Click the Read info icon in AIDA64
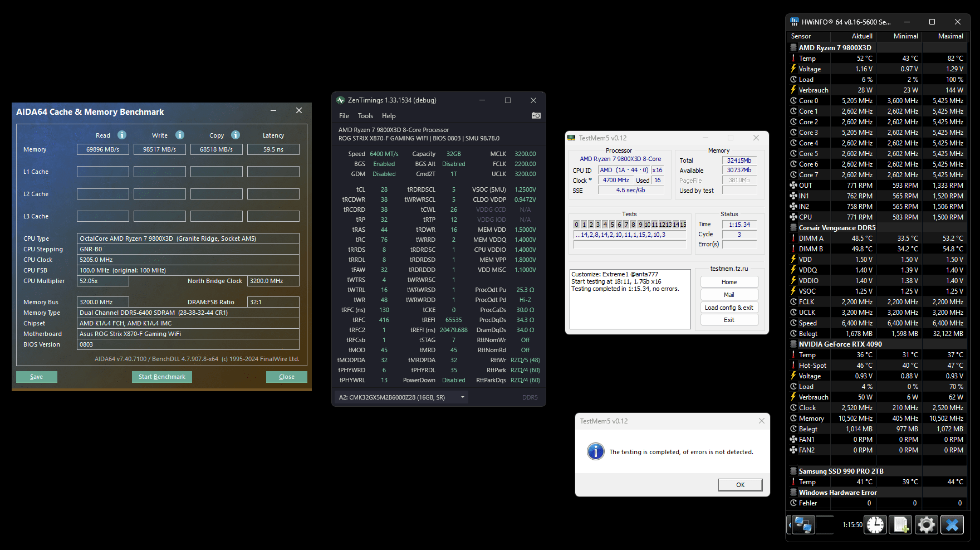980x550 pixels. (x=122, y=135)
